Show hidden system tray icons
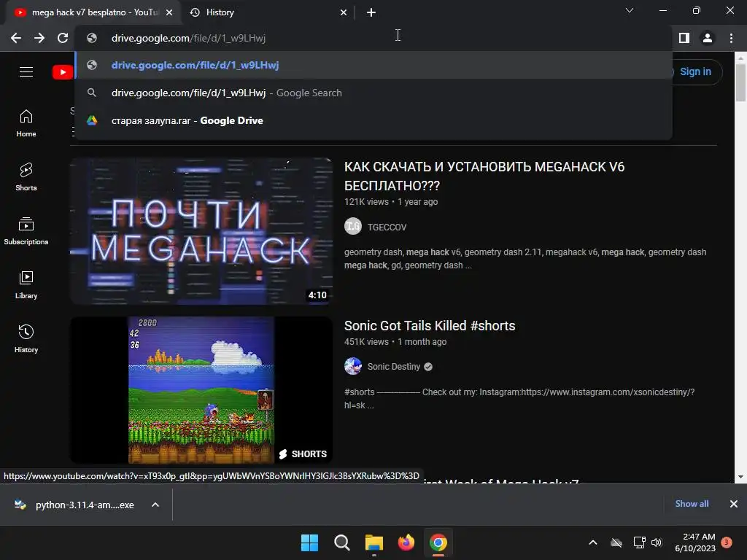Image resolution: width=747 pixels, height=560 pixels. [x=593, y=542]
